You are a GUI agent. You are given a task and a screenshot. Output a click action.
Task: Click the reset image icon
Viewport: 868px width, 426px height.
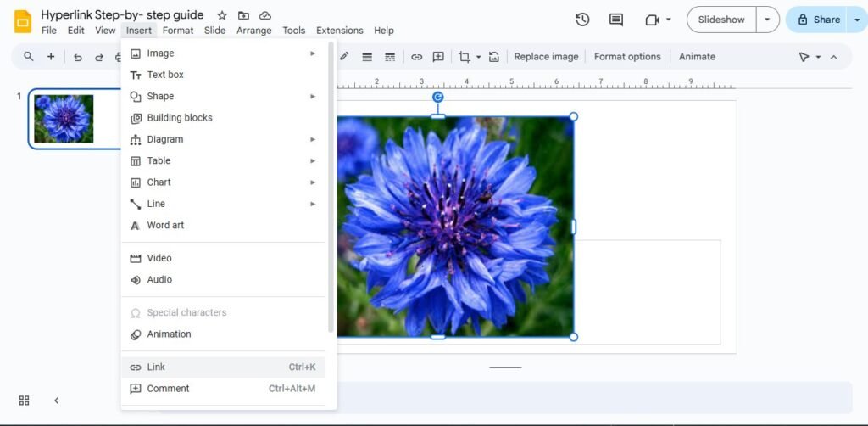click(x=494, y=57)
